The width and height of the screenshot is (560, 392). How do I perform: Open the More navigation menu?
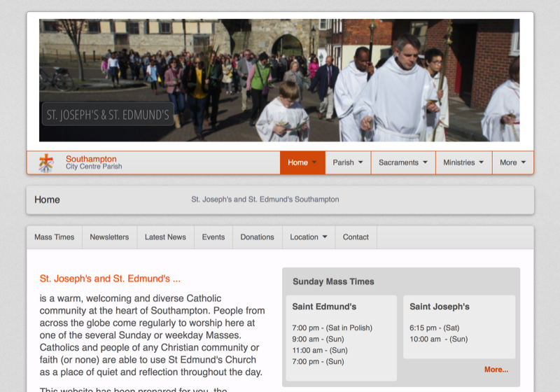pyautogui.click(x=512, y=162)
